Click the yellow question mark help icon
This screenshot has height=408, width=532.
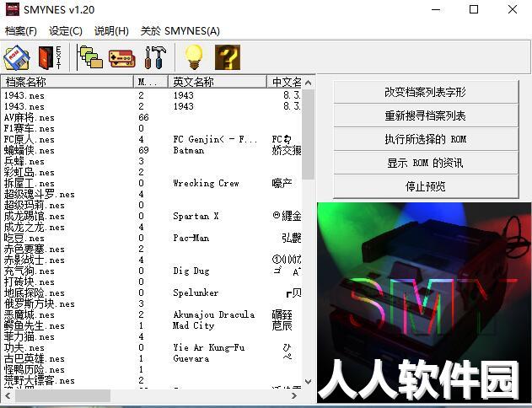coord(228,57)
